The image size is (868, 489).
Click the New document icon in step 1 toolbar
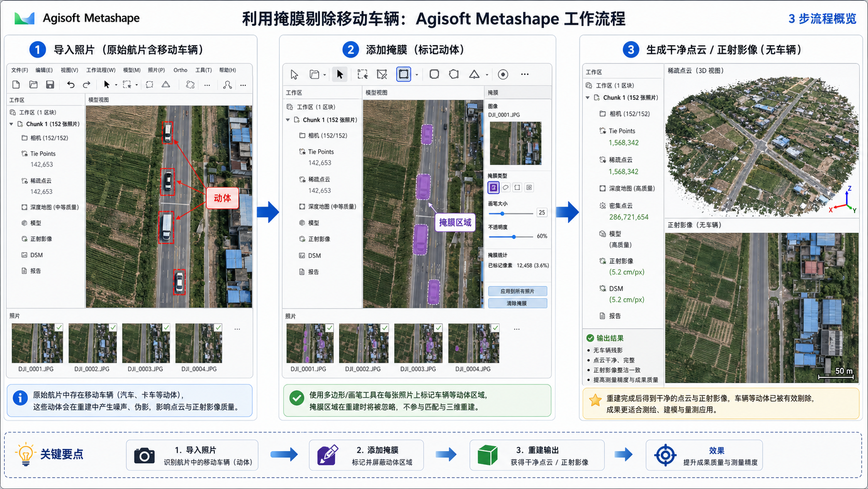pos(16,85)
